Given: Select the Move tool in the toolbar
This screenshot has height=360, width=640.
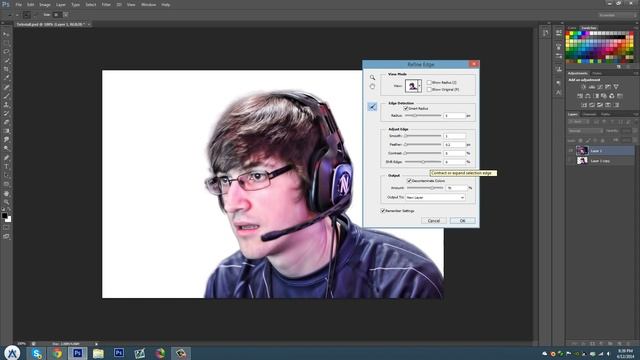Looking at the screenshot, I should pyautogui.click(x=6, y=34).
